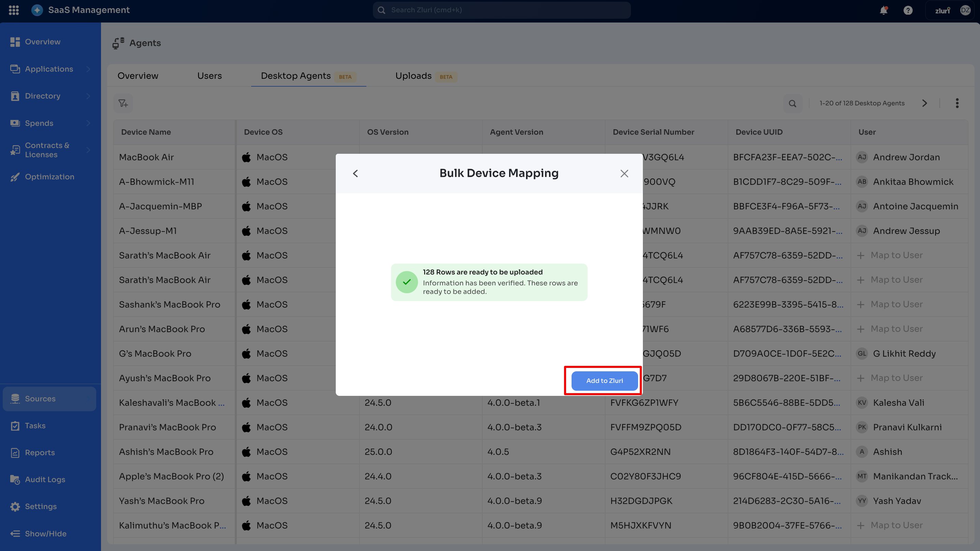980x551 pixels.
Task: Open the three-dot more options menu
Action: pos(957,103)
